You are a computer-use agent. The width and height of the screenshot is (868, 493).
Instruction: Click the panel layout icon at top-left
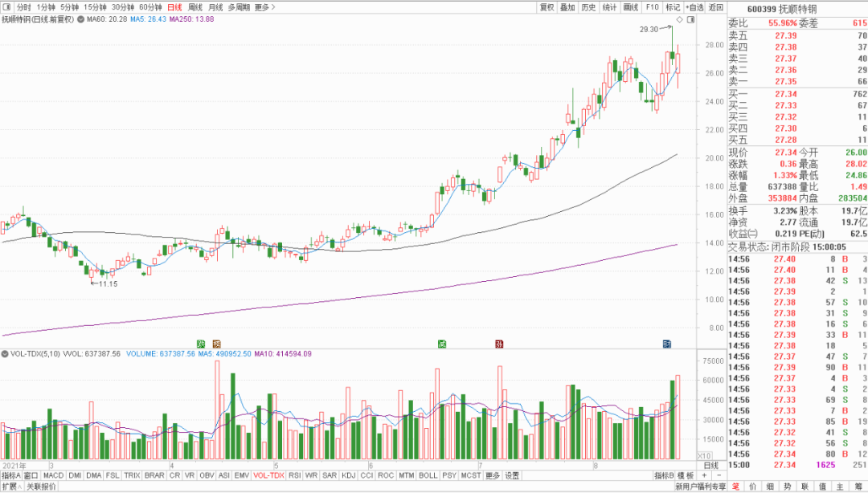[6, 7]
